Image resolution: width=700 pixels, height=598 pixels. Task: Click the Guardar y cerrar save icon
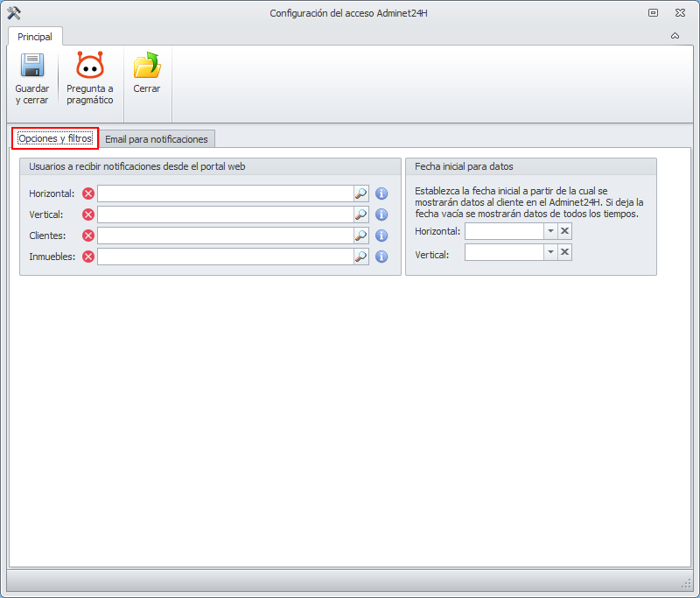(x=32, y=65)
